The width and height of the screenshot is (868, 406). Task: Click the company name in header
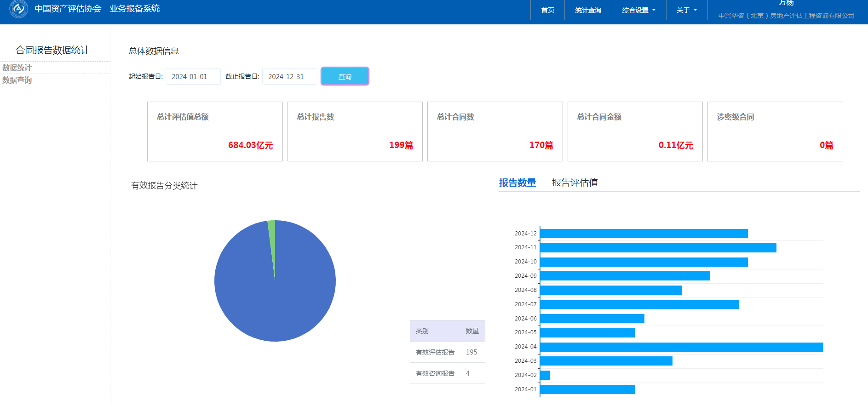point(786,16)
